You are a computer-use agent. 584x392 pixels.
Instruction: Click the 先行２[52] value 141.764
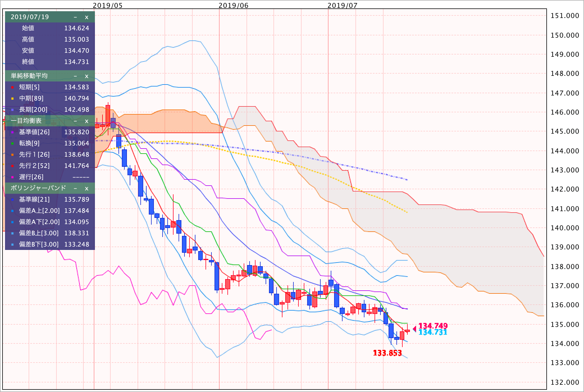77,166
